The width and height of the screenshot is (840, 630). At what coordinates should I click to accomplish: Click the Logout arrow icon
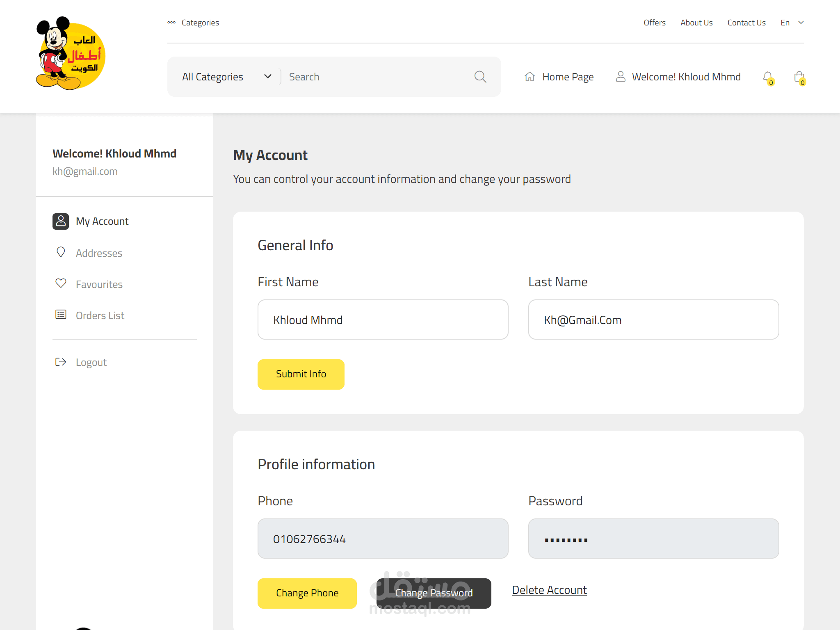coord(61,362)
